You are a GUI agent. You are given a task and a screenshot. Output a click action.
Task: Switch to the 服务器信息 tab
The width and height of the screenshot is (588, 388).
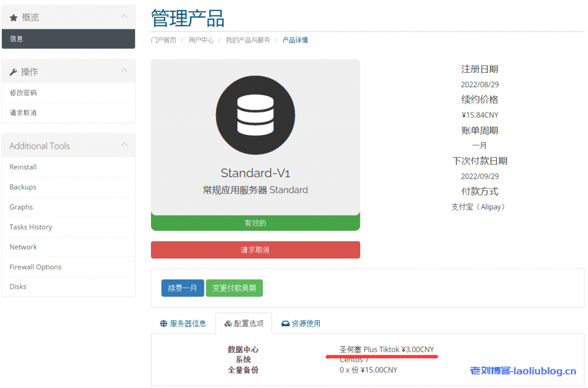[x=184, y=323]
